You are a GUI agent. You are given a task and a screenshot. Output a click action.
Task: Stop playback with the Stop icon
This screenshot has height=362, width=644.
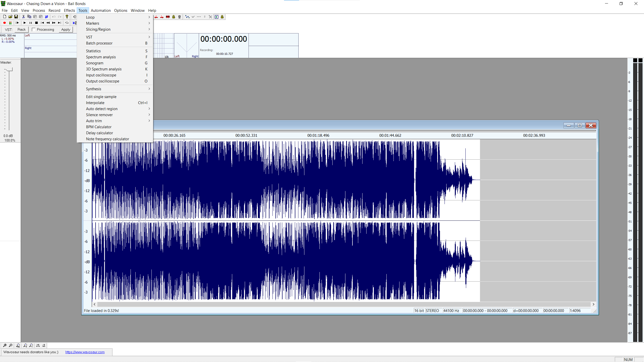click(36, 23)
